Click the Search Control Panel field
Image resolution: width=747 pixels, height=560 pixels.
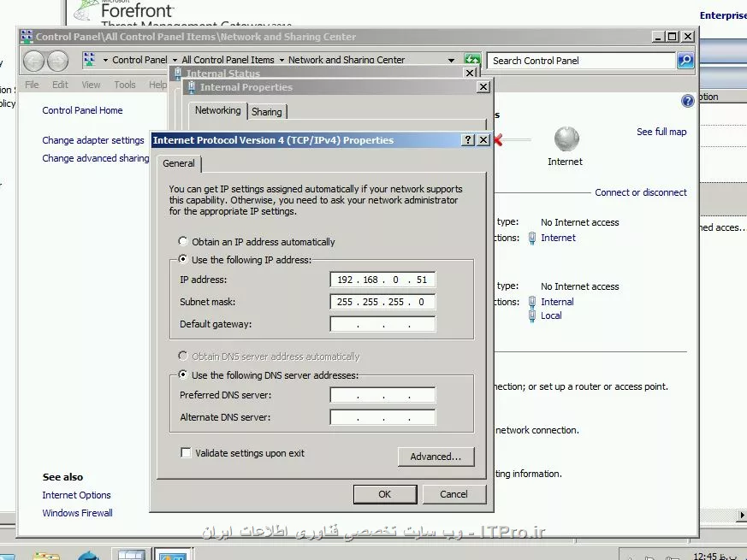tap(581, 61)
